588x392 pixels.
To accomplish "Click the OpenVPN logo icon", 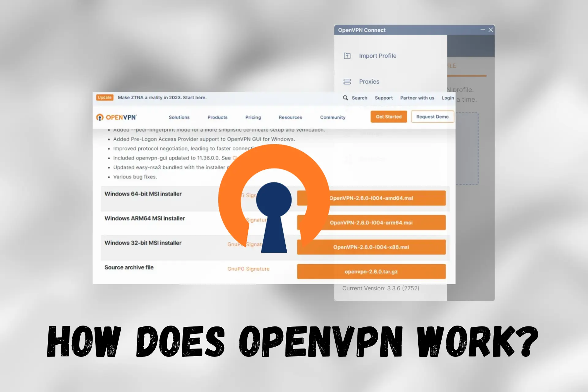I will tap(100, 117).
